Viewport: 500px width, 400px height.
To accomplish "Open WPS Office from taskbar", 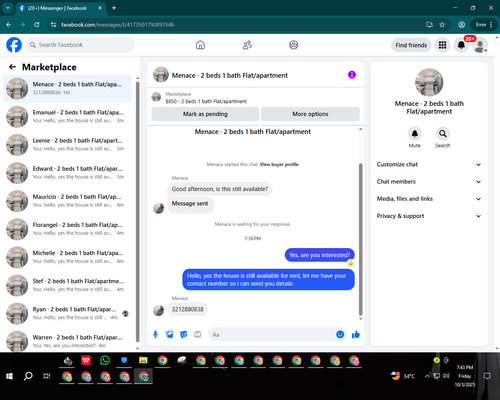I will click(86, 360).
